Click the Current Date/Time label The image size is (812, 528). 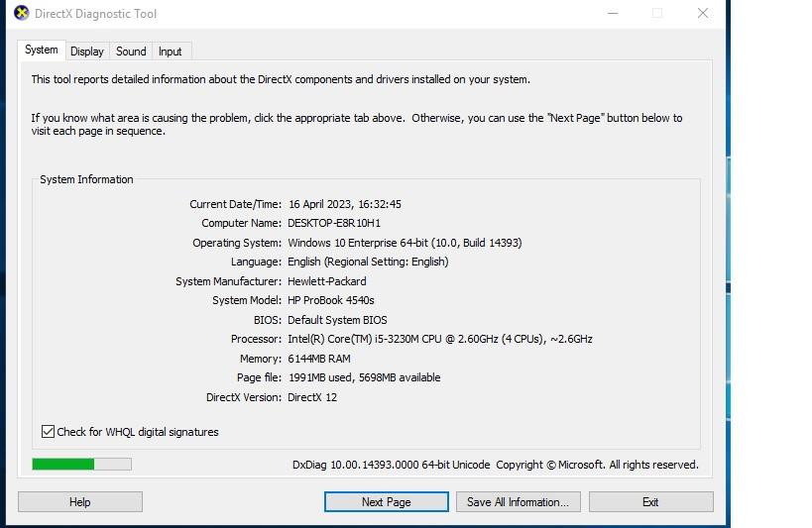236,204
